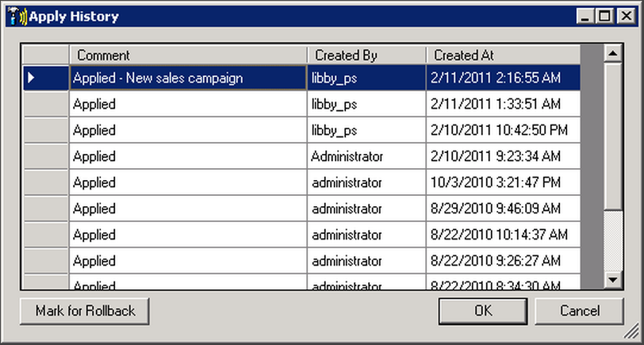Confirm with the OK button
Image resolution: width=644 pixels, height=345 pixels.
point(483,311)
